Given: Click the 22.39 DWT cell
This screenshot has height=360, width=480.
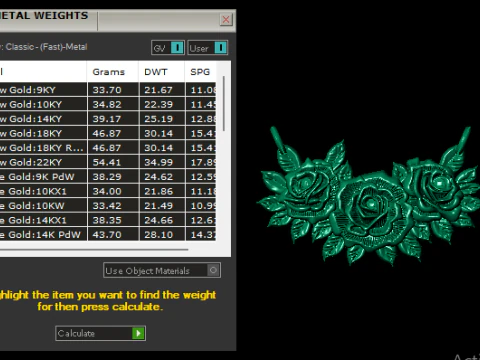Looking at the screenshot, I should tap(162, 104).
